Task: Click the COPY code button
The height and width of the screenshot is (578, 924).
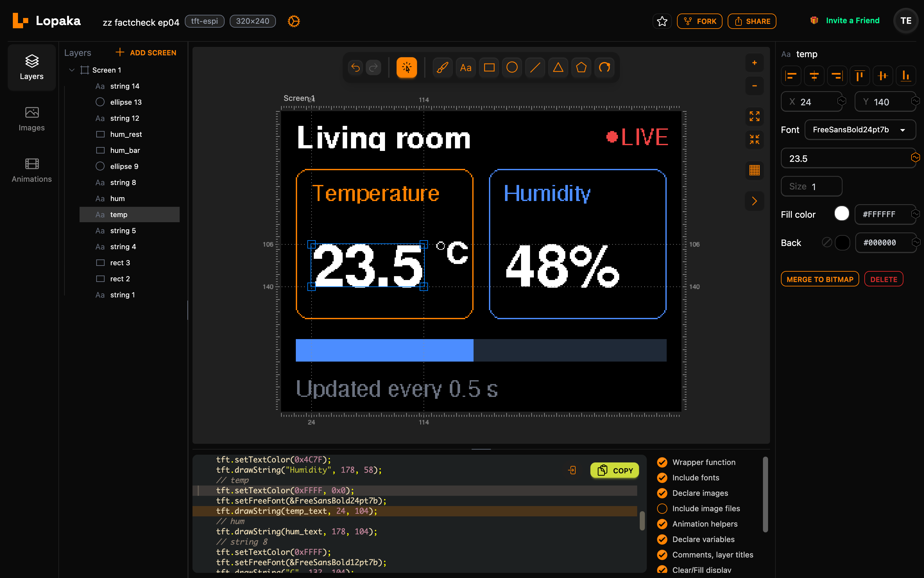Action: (614, 470)
